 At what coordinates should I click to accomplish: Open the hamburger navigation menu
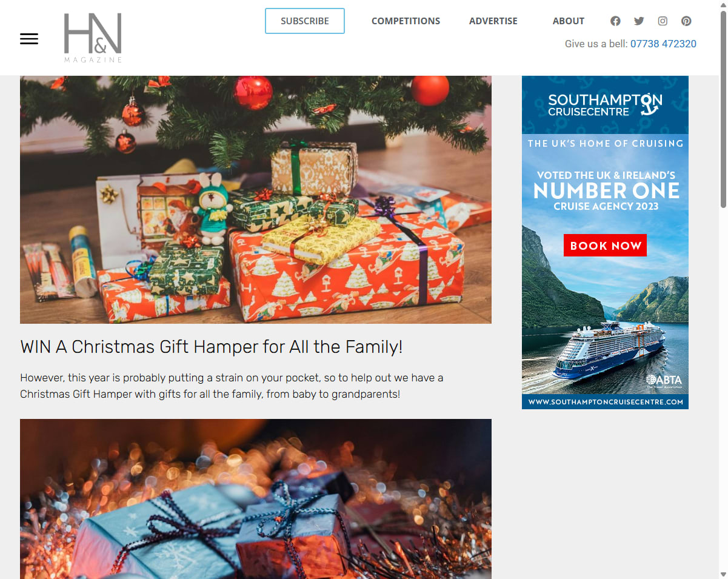29,39
